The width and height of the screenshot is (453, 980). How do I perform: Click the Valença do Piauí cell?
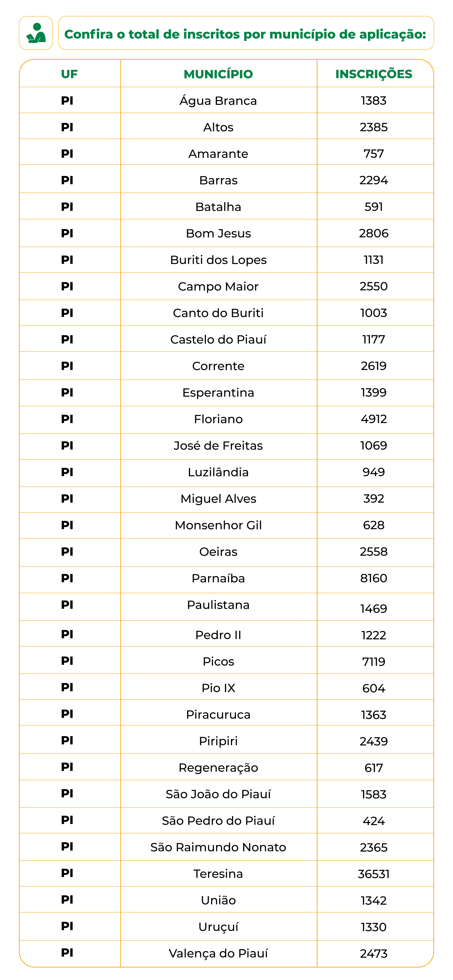tap(218, 953)
